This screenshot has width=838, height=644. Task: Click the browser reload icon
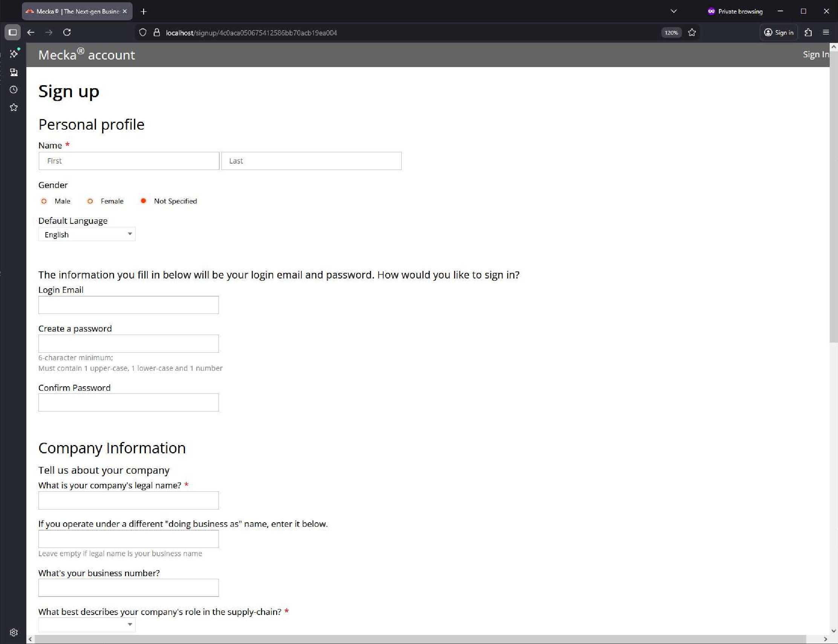67,32
